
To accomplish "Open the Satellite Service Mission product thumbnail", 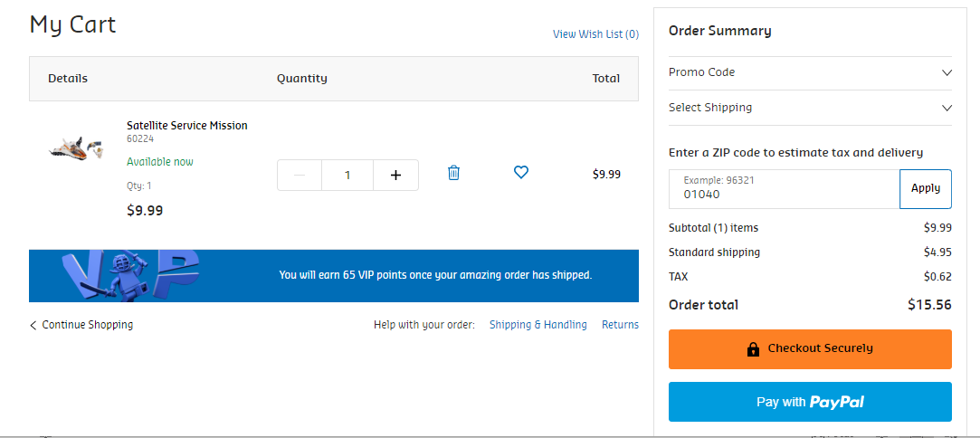I will click(x=77, y=149).
